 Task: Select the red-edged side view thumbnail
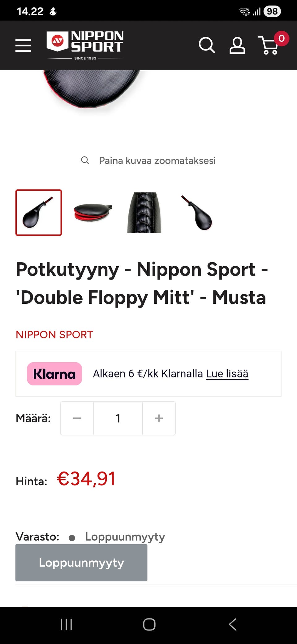92,212
